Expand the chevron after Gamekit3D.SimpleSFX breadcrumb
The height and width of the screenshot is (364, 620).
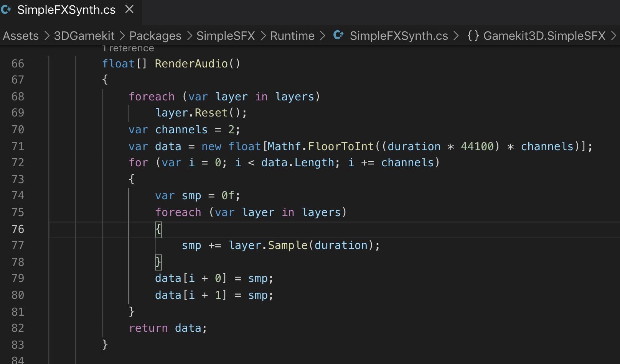pyautogui.click(x=613, y=36)
